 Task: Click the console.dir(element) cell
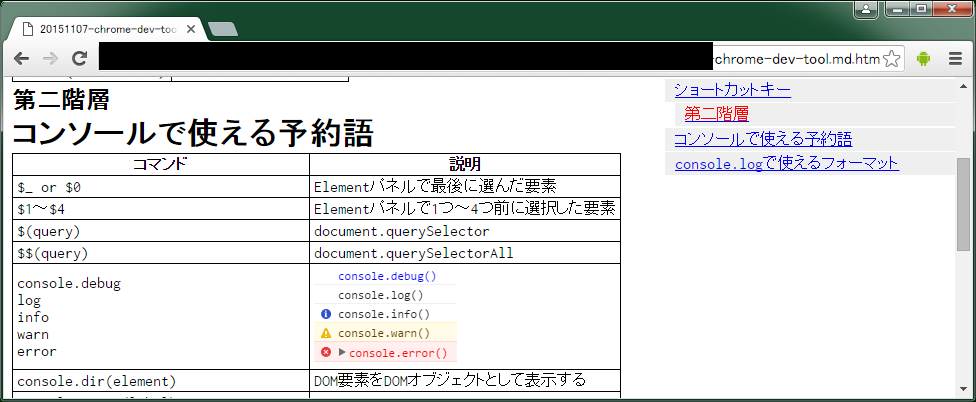click(x=161, y=380)
